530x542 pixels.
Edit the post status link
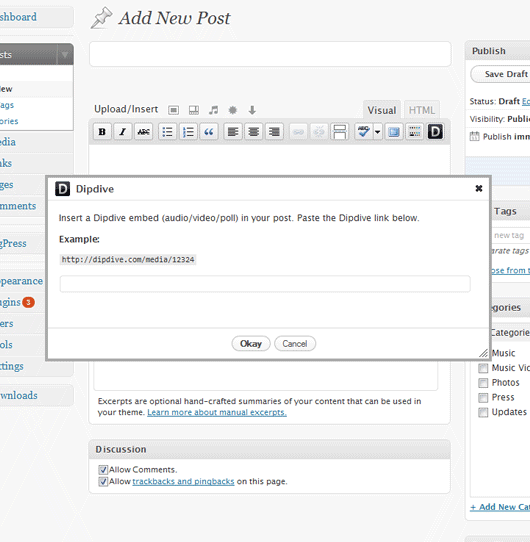click(526, 101)
